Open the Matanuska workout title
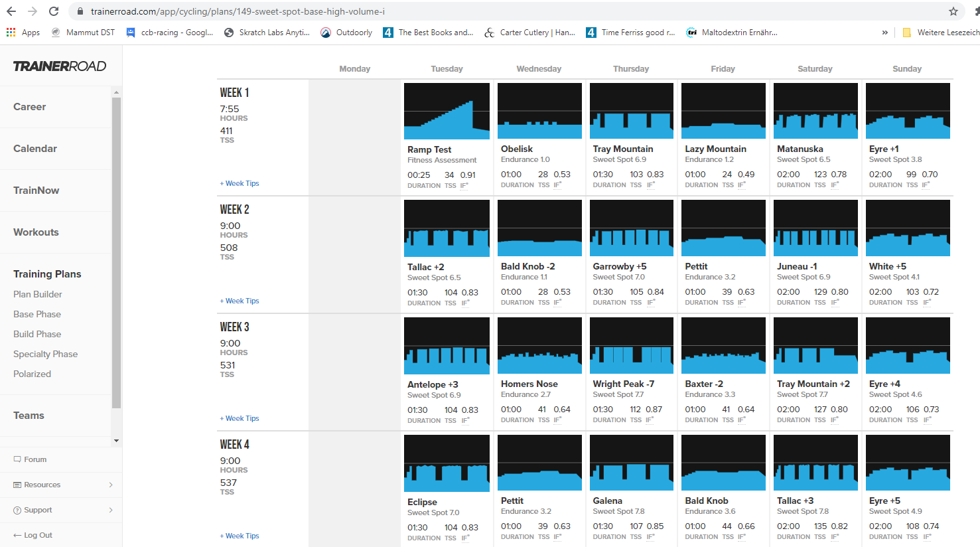The height and width of the screenshot is (547, 980). (x=800, y=149)
